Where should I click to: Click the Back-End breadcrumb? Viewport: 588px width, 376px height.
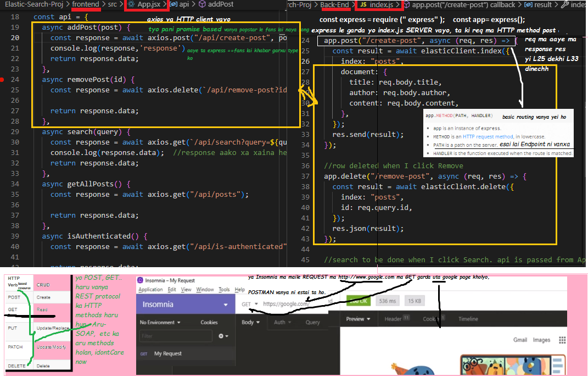(x=334, y=4)
